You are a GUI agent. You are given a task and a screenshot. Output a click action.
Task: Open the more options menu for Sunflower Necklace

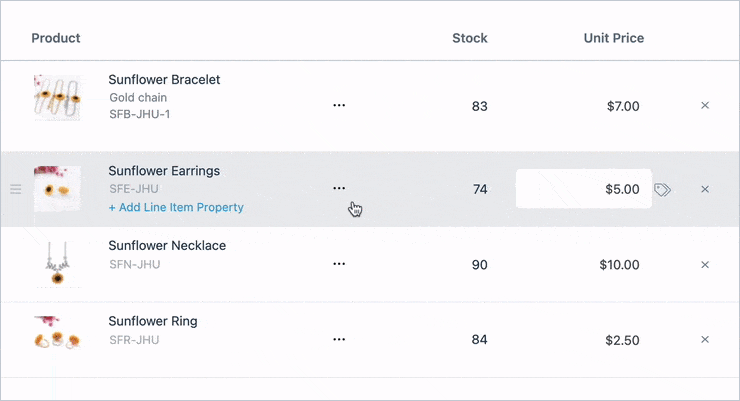tap(339, 264)
